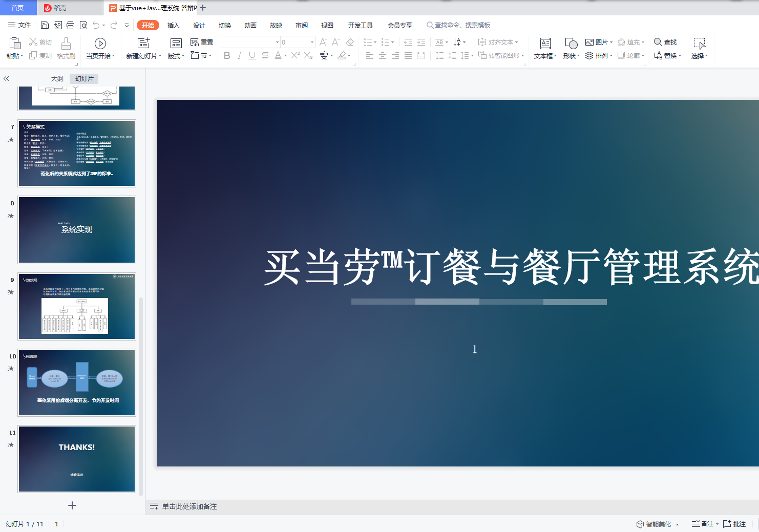Click the Superscript X² icon
Screen dimensions: 759x532
(296, 55)
